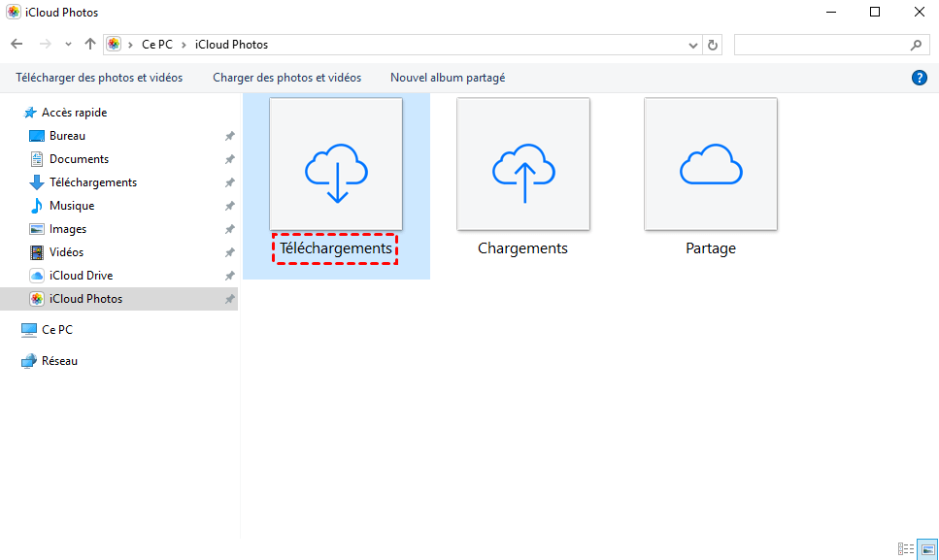939x560 pixels.
Task: Open Documents in the sidebar
Action: click(79, 159)
